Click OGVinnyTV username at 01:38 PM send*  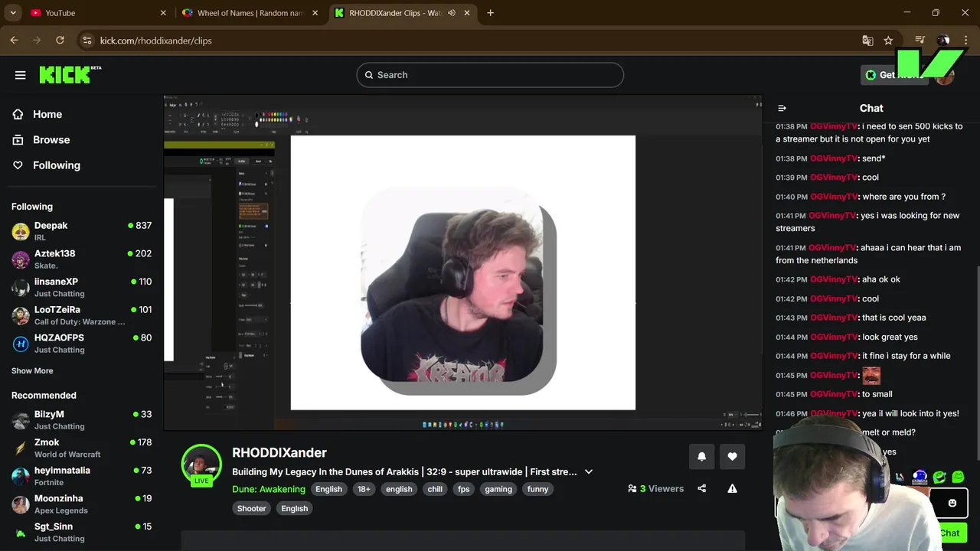pos(835,158)
